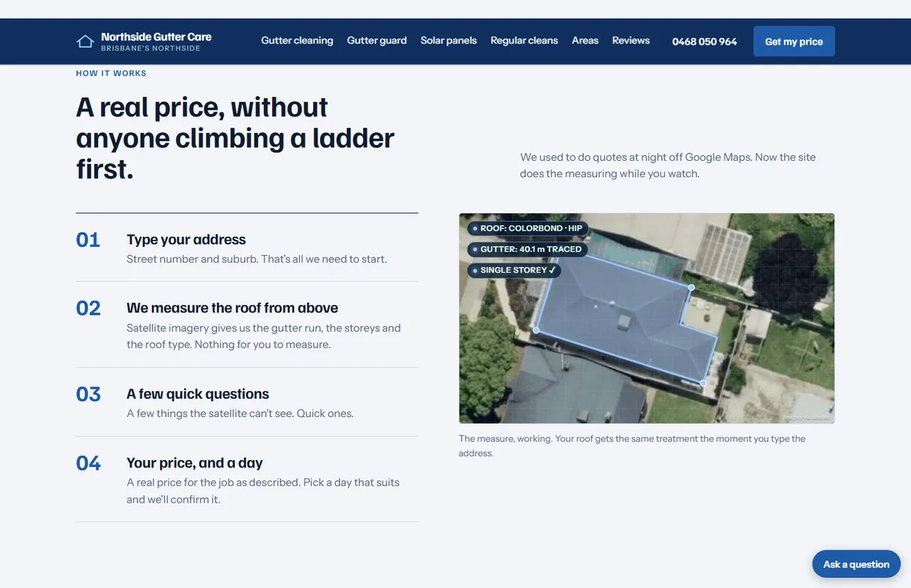The width and height of the screenshot is (911, 588).
Task: Click the Google Maps quotes intro paragraph
Action: (668, 165)
